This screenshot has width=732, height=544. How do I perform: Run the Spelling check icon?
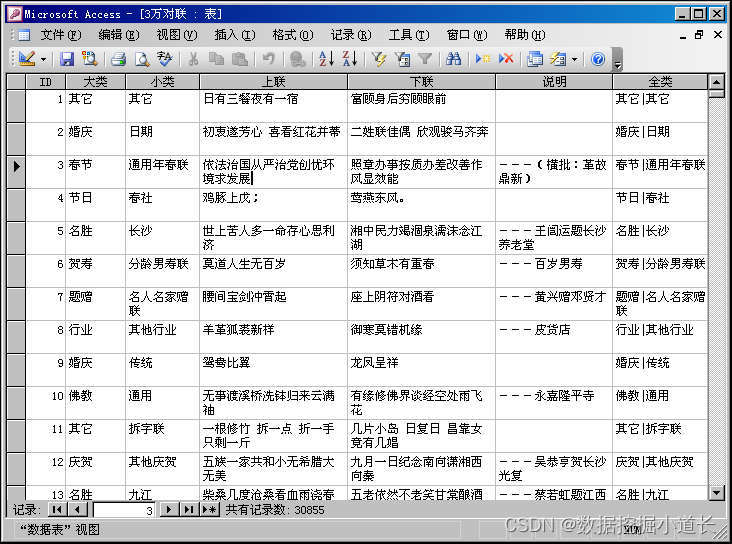(x=164, y=59)
